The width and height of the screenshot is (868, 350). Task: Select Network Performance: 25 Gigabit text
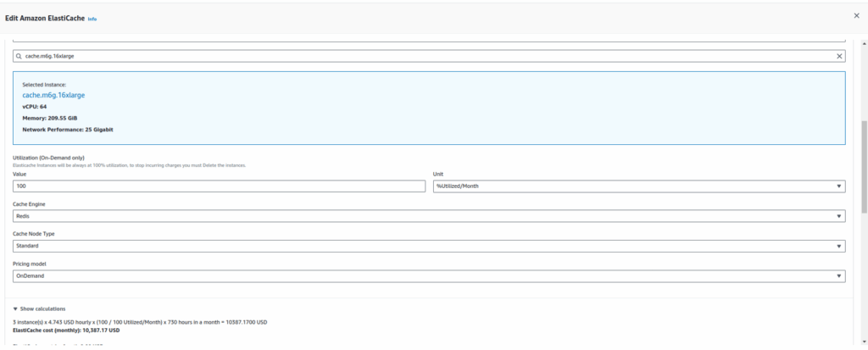(x=68, y=130)
